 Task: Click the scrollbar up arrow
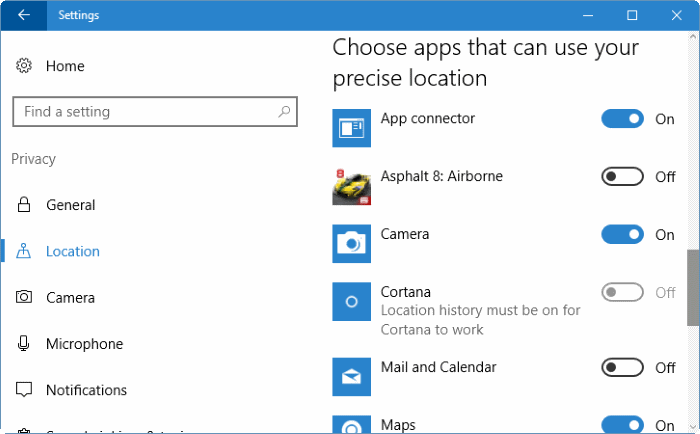693,37
